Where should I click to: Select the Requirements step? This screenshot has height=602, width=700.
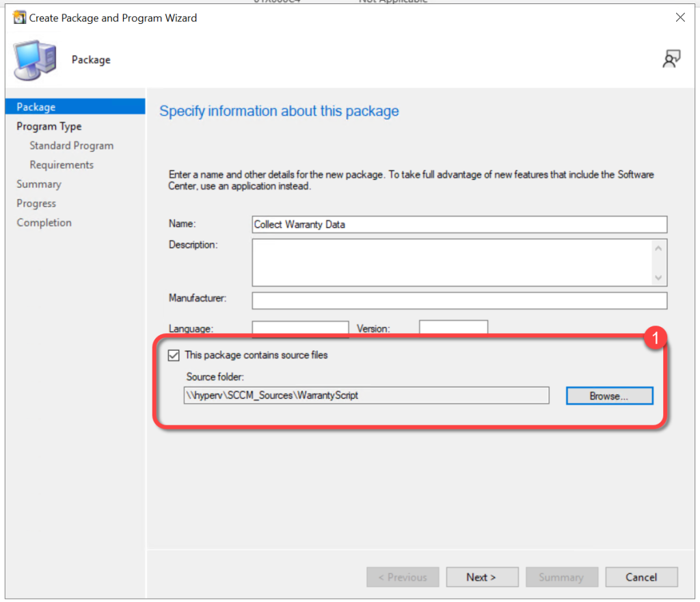(62, 165)
